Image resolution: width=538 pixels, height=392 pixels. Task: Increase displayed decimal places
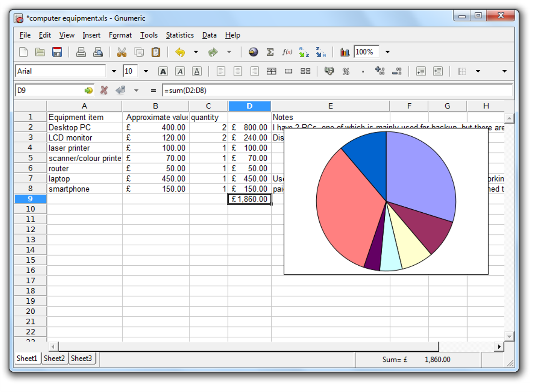pos(380,71)
